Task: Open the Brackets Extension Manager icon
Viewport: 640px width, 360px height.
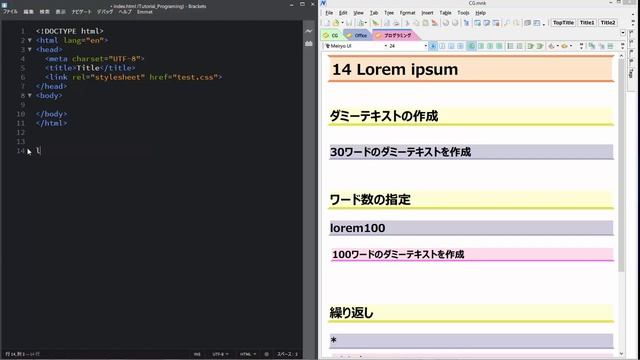Action: coord(309,43)
